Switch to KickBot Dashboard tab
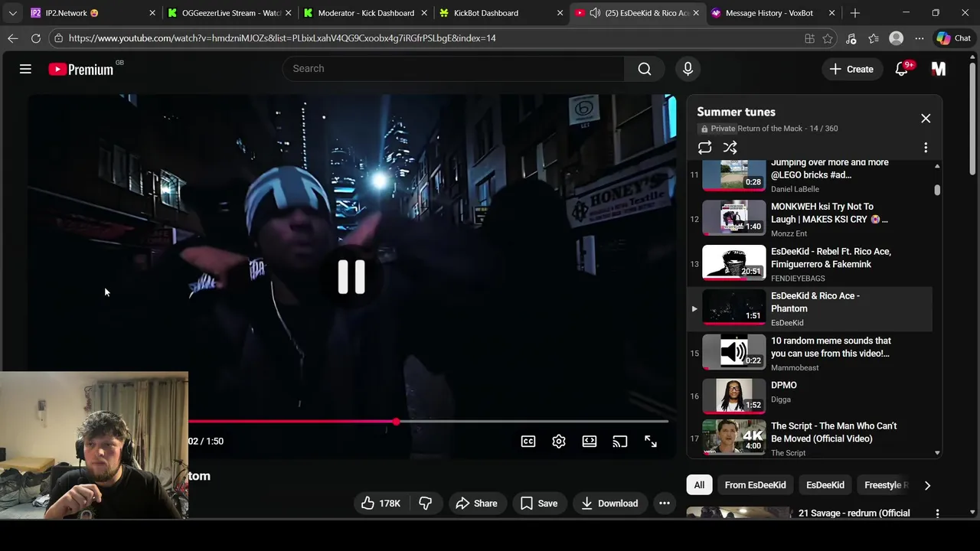Image resolution: width=980 pixels, height=551 pixels. coord(501,13)
